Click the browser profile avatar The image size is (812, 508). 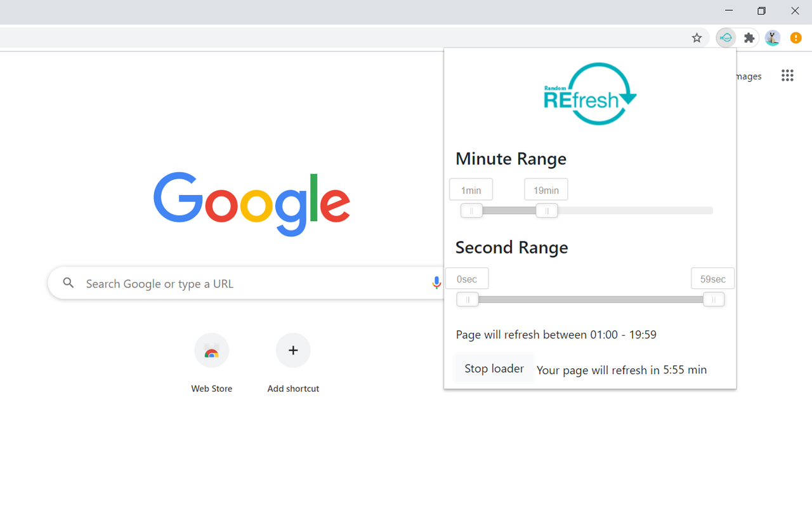(772, 37)
